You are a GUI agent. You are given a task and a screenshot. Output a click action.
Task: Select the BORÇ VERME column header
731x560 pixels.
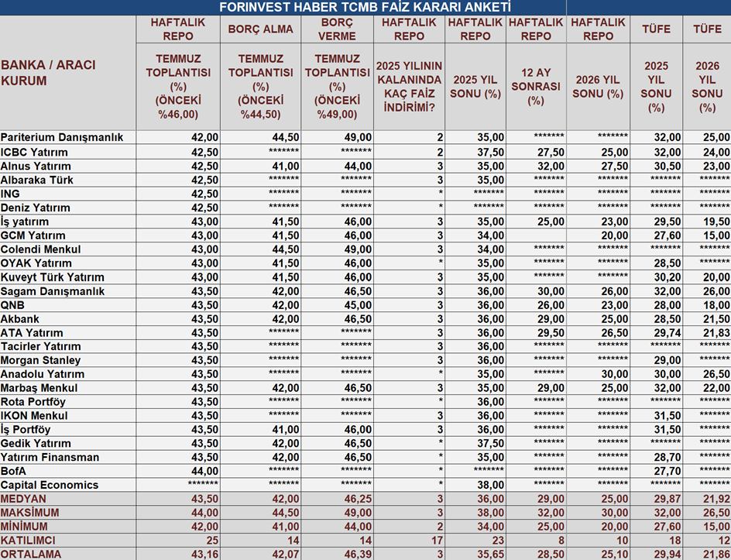point(338,29)
